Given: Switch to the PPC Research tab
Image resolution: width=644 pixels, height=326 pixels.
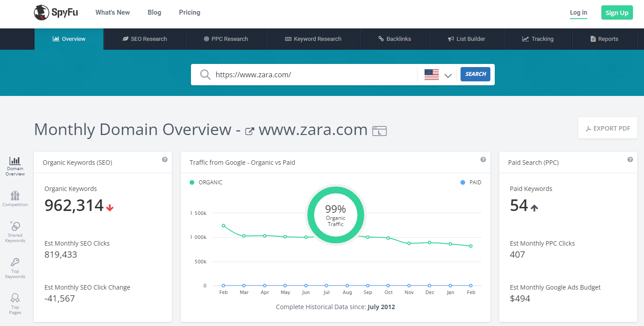Looking at the screenshot, I should tap(226, 39).
